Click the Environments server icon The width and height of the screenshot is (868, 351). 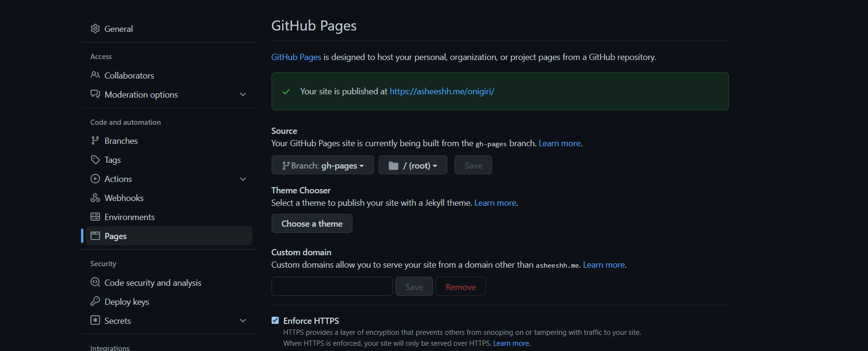pos(95,217)
